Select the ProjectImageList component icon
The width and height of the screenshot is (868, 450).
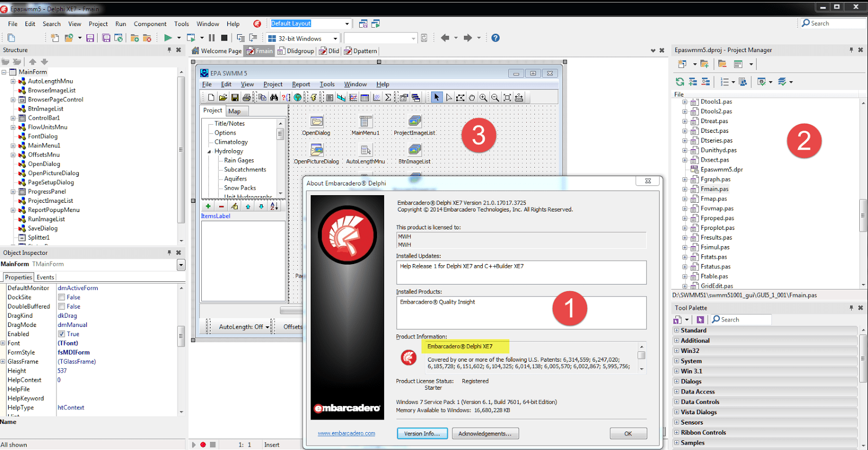(x=414, y=121)
